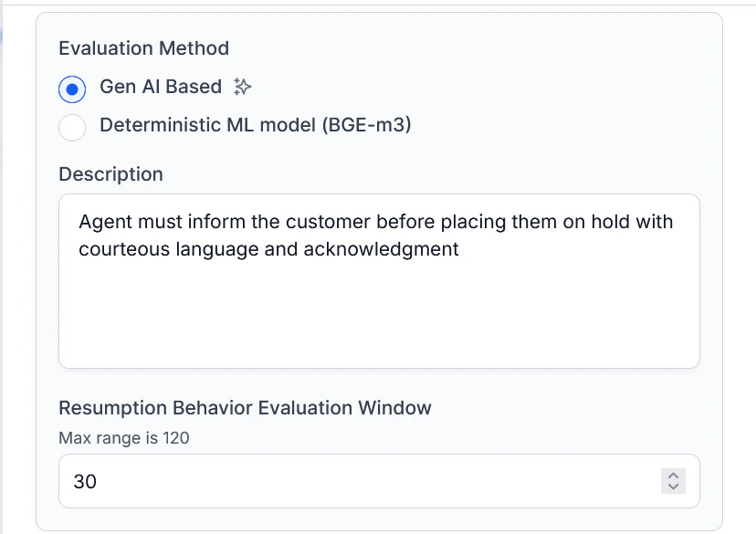Screen dimensions: 756x534
Task: Click the Resumption Behavior Evaluation Window label
Action: click(x=245, y=408)
